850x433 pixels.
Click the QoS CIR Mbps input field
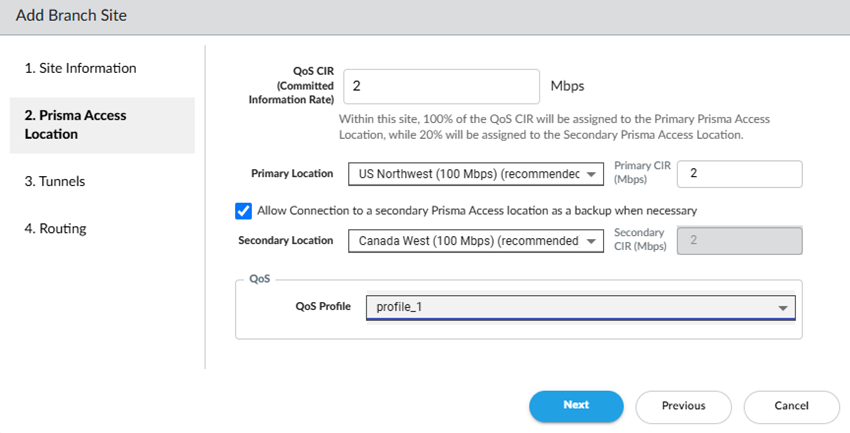(x=441, y=86)
